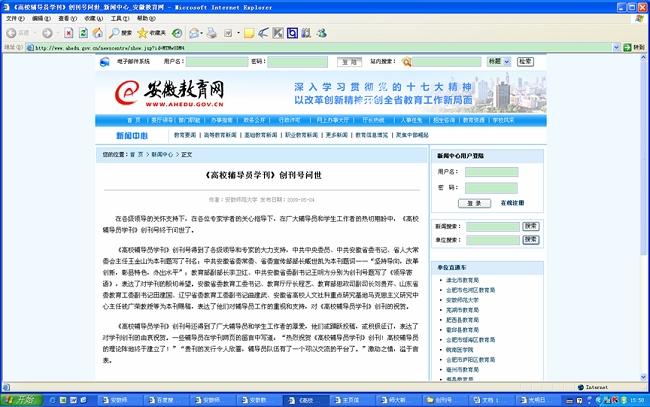
Task: Open the Mail icon dropdown arrow
Action: click(x=202, y=33)
